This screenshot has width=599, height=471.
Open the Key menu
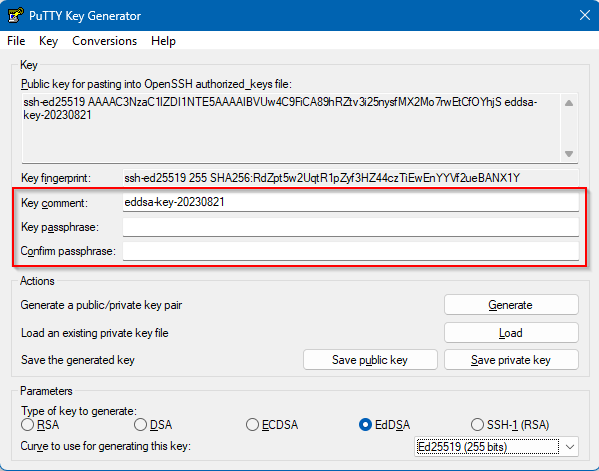click(x=48, y=41)
